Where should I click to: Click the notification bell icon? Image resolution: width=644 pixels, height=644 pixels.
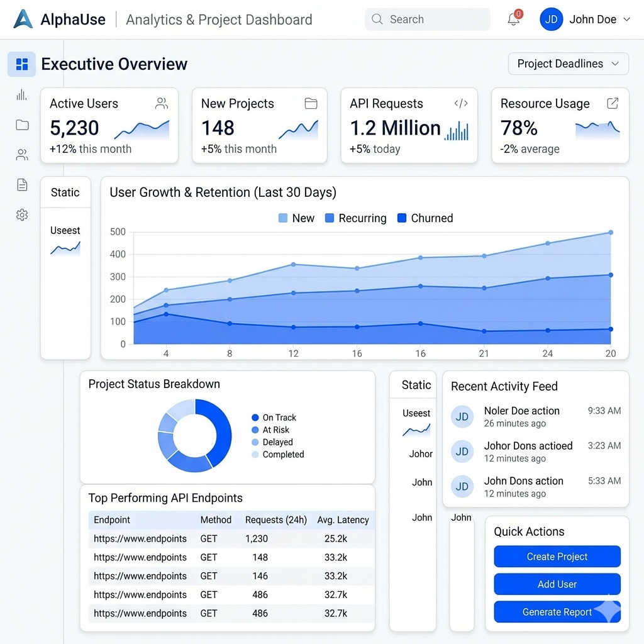(x=514, y=19)
